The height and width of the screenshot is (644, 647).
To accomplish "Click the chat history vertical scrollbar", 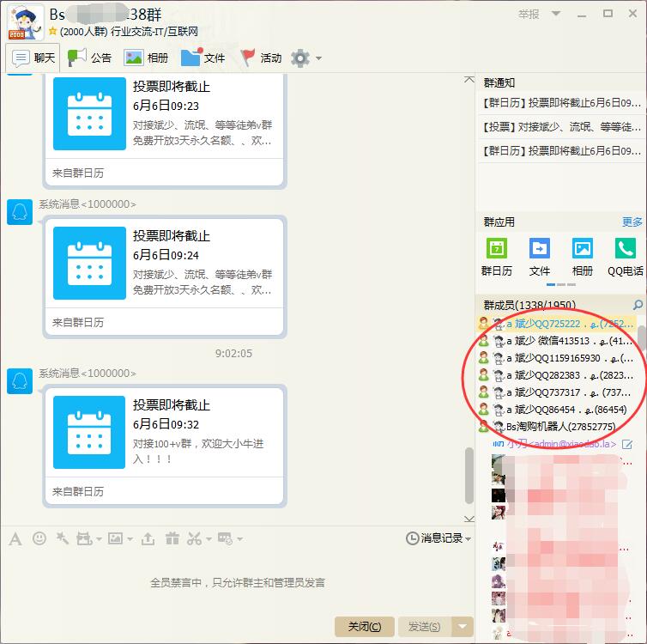I will pyautogui.click(x=469, y=477).
